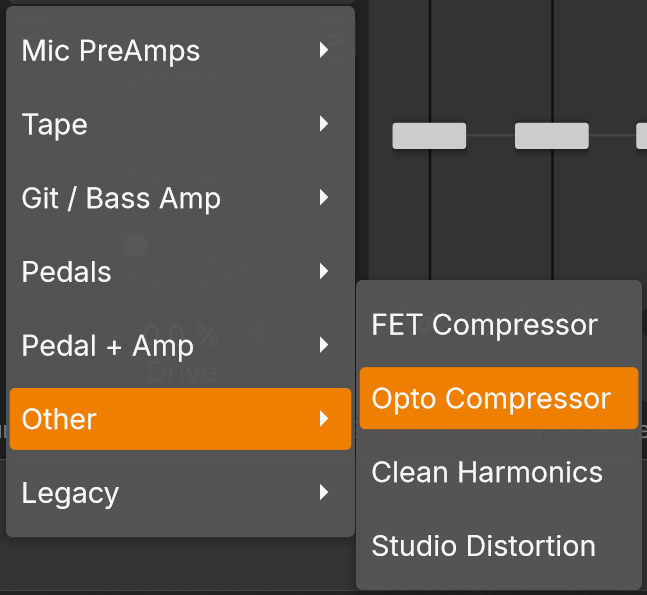Open the Git / Bass Amp category
The image size is (647, 595).
pyautogui.click(x=121, y=198)
